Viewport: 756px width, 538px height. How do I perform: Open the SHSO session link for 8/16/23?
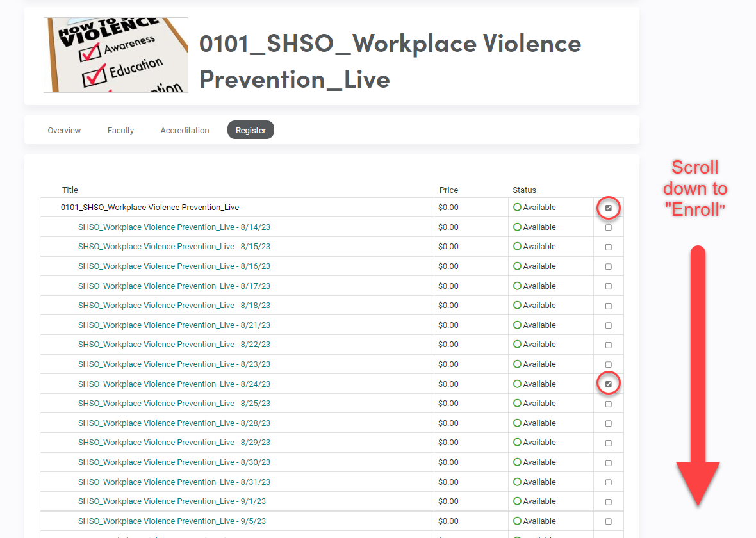[175, 266]
